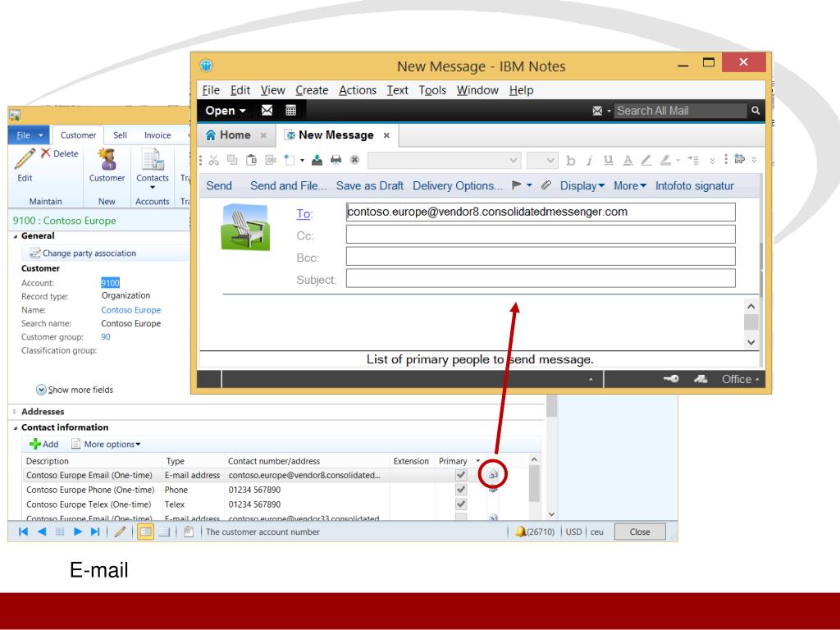The height and width of the screenshot is (630, 840).
Task: Open the Actions menu
Action: click(358, 90)
